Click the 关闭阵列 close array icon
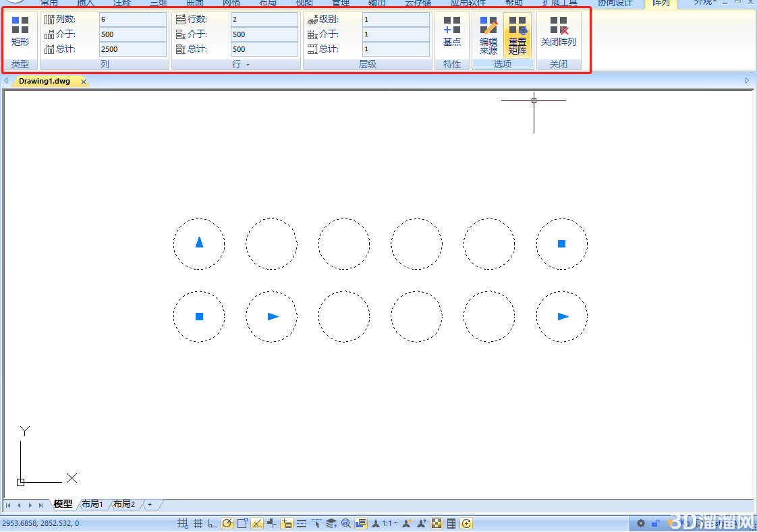757x532 pixels. 559,31
